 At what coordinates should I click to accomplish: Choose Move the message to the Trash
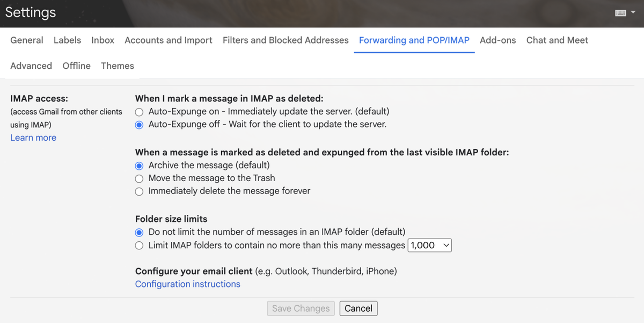140,178
